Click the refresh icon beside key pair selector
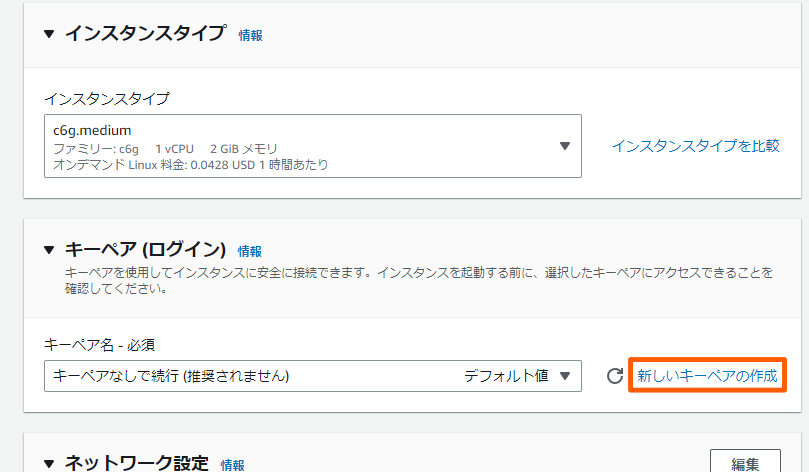Viewport: 809px width, 472px height. [615, 376]
